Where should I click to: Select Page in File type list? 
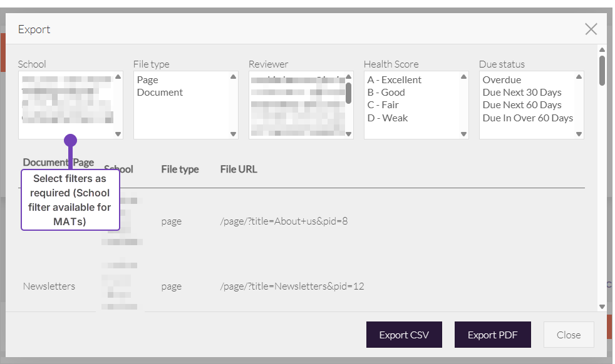click(x=148, y=79)
